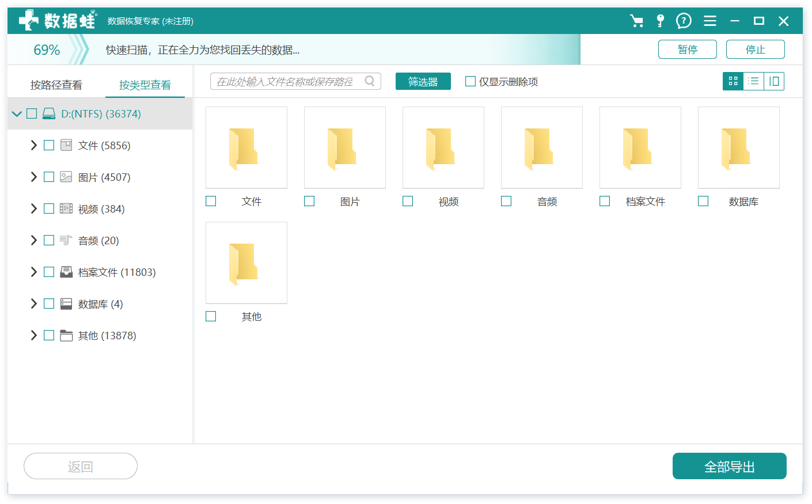Check 音频 (20) checkbox in tree

(49, 240)
